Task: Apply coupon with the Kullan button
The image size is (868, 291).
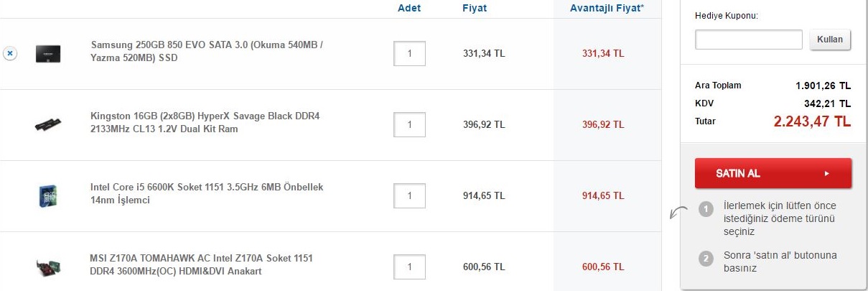Action: point(830,40)
